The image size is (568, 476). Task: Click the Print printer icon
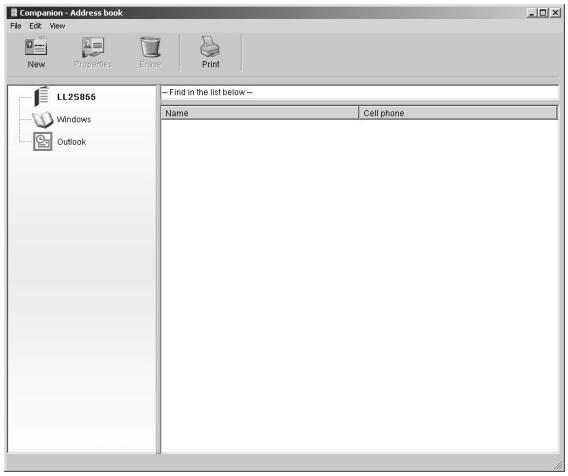(x=210, y=47)
